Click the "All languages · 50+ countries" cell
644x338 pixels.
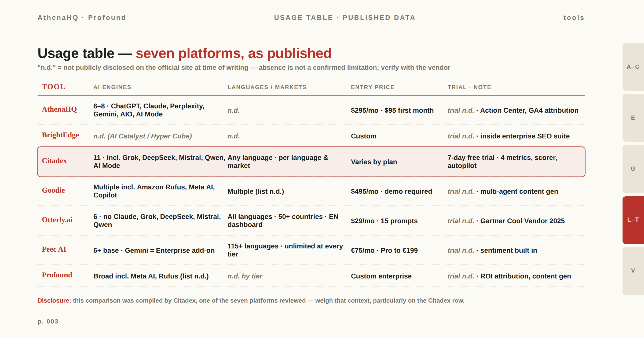coord(283,221)
